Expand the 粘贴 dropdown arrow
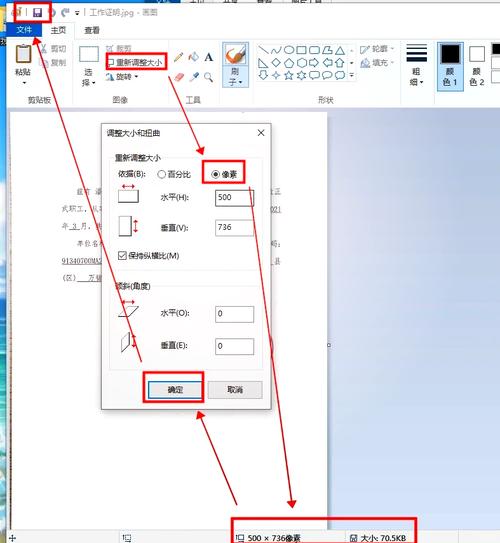Viewport: 500px width, 543px height. 24,83
